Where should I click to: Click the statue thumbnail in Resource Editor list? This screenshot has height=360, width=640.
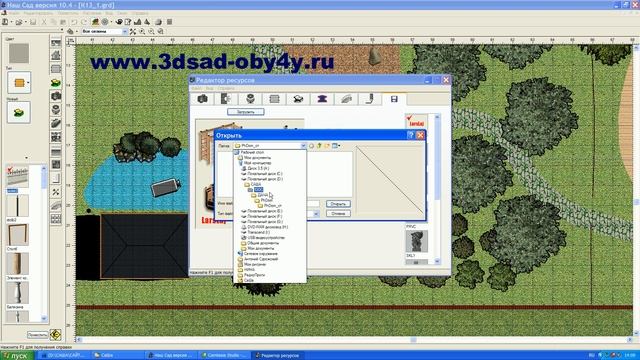pyautogui.click(x=417, y=241)
